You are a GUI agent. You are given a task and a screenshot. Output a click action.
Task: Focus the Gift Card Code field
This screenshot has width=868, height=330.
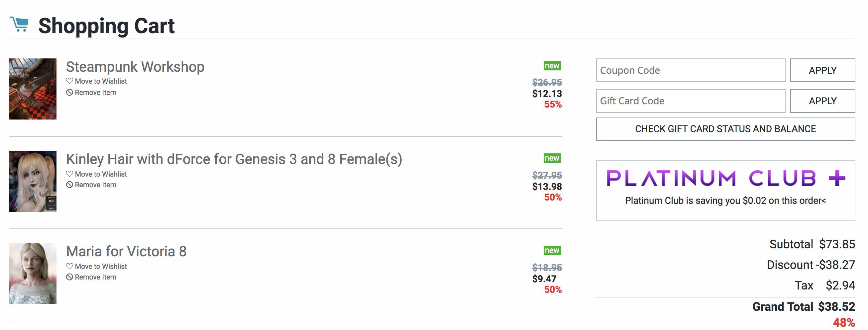pos(691,101)
